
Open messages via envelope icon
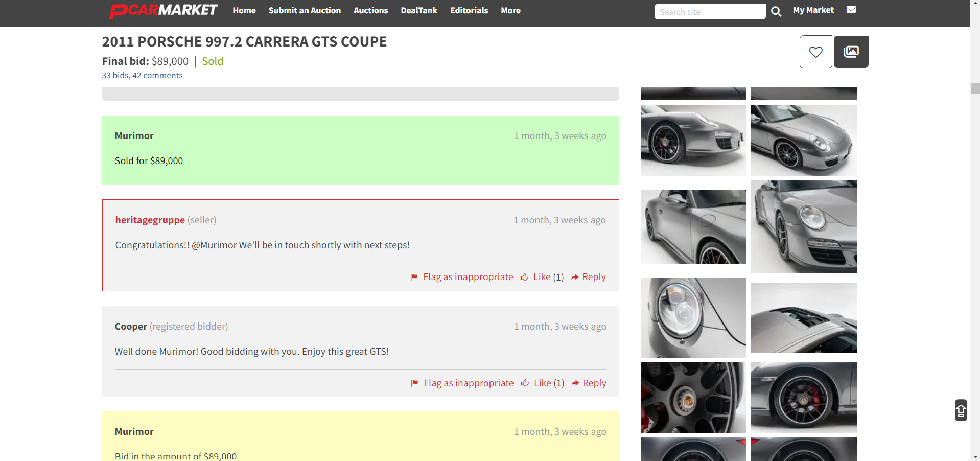851,9
